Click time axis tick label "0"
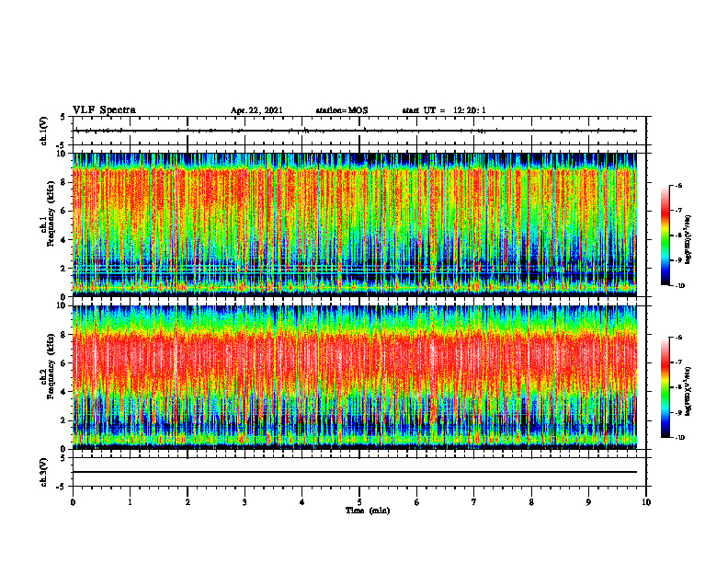Image resolution: width=728 pixels, height=563 pixels. click(x=73, y=502)
